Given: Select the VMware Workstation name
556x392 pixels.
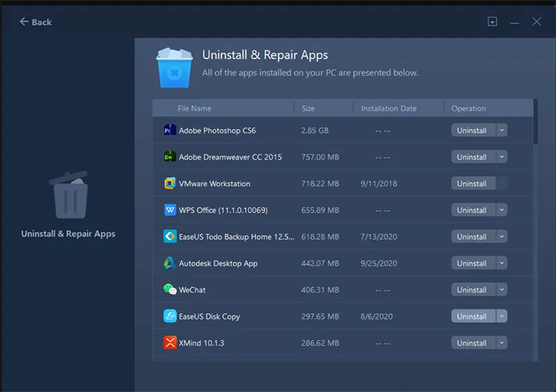Looking at the screenshot, I should [x=215, y=183].
